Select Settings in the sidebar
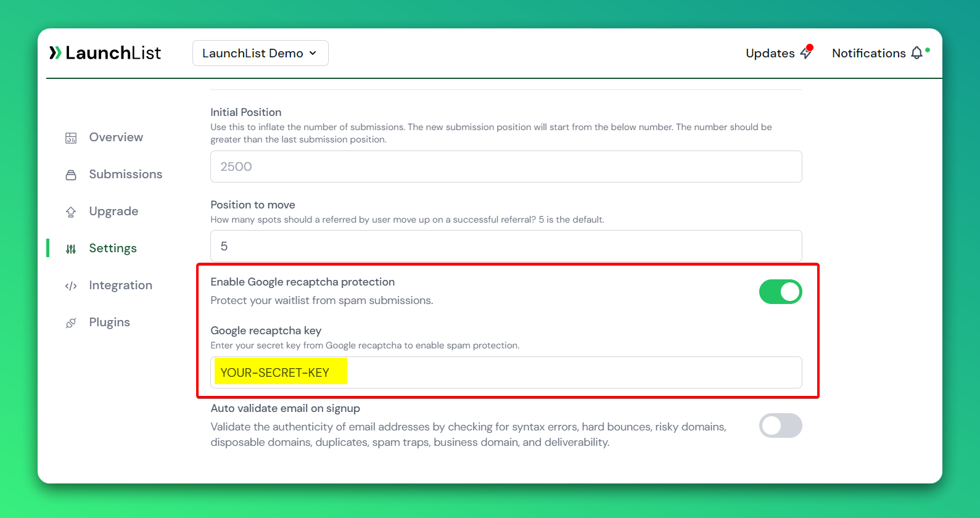This screenshot has height=518, width=980. [113, 248]
